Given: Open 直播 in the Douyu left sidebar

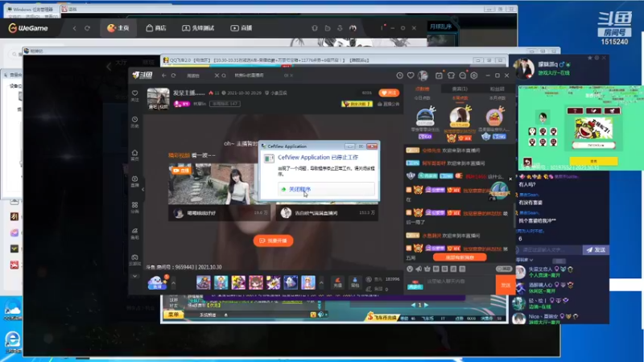Looking at the screenshot, I should click(134, 182).
